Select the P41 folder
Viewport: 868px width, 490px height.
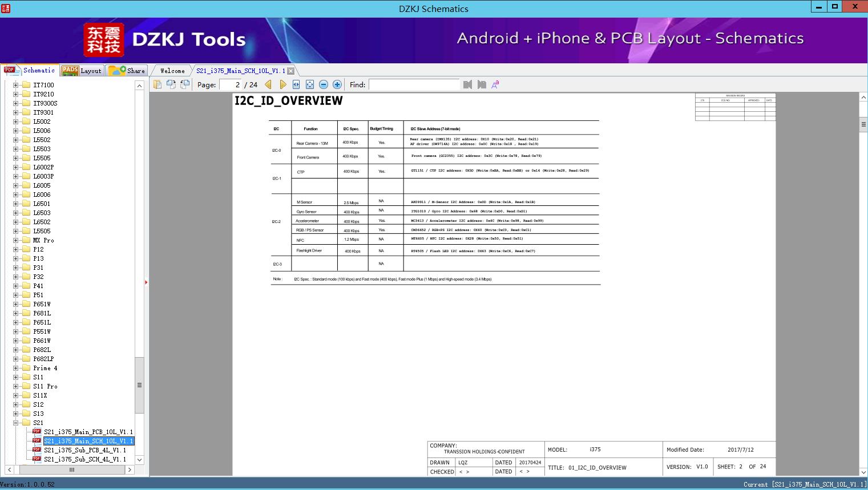click(38, 286)
